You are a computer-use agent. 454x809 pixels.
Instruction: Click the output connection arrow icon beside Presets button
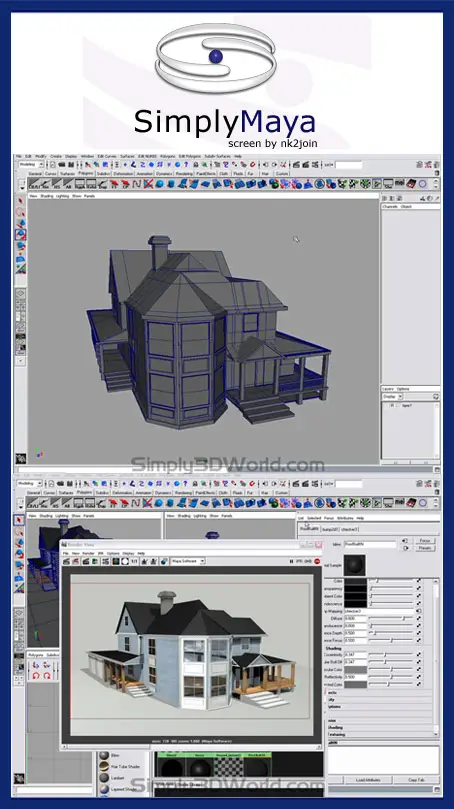pyautogui.click(x=406, y=548)
